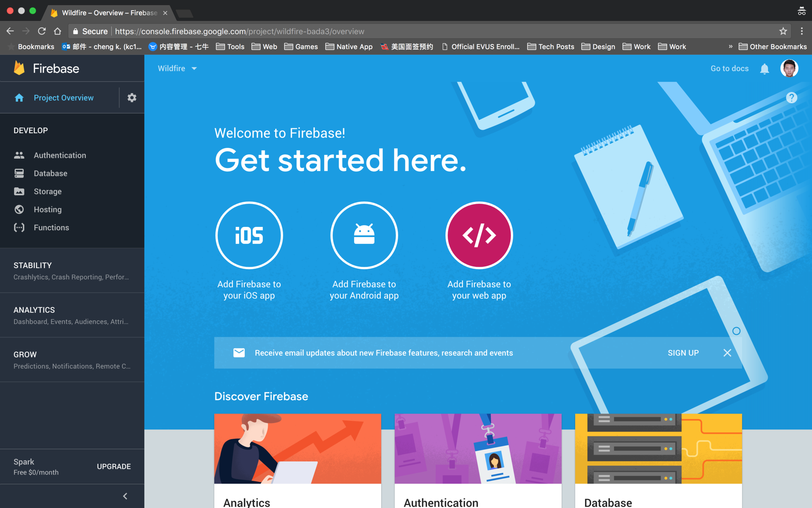Screen dimensions: 812x508
Task: Click the SIGN UP button
Action: coord(683,353)
